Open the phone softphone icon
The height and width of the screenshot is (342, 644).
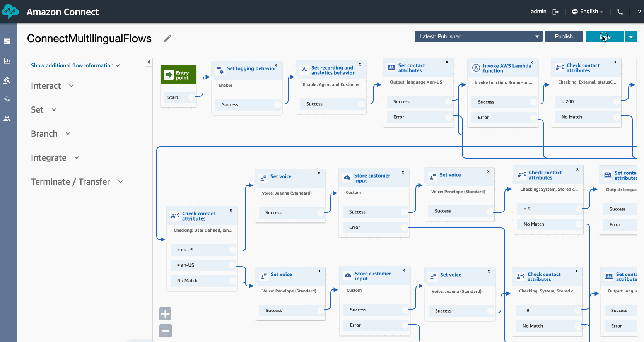(620, 12)
